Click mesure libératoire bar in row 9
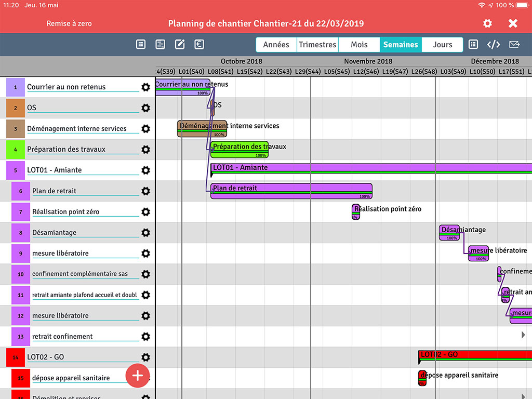 click(x=478, y=254)
